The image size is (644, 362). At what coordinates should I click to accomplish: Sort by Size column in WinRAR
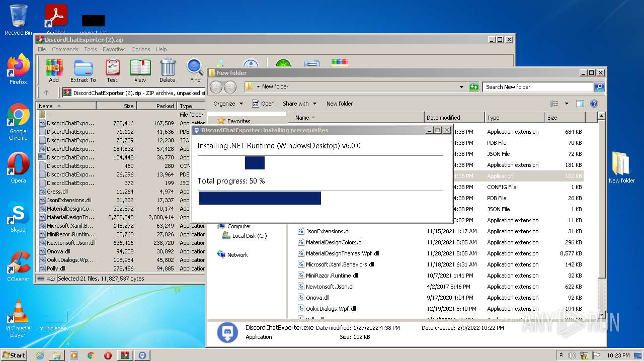tap(116, 106)
